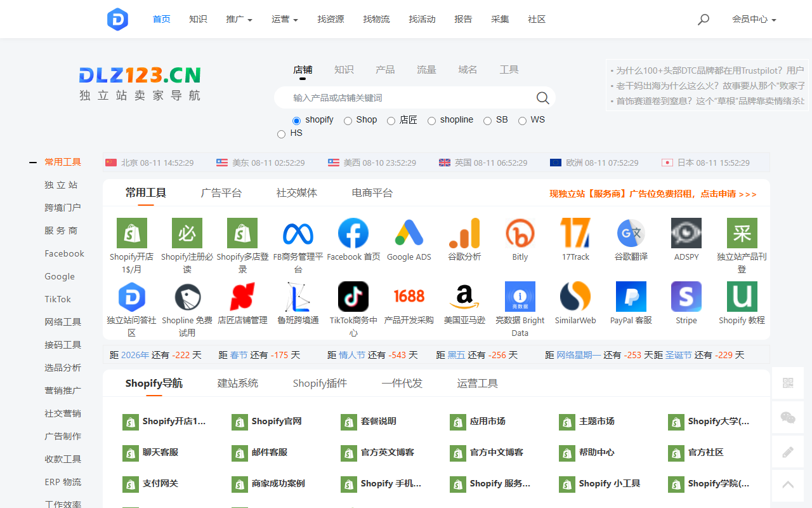812x508 pixels.
Task: Open the Shopify注册必读 icon
Action: click(x=187, y=233)
